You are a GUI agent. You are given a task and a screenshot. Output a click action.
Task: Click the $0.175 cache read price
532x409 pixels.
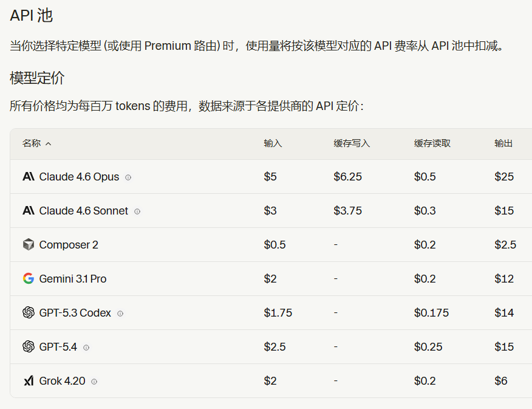tap(431, 312)
